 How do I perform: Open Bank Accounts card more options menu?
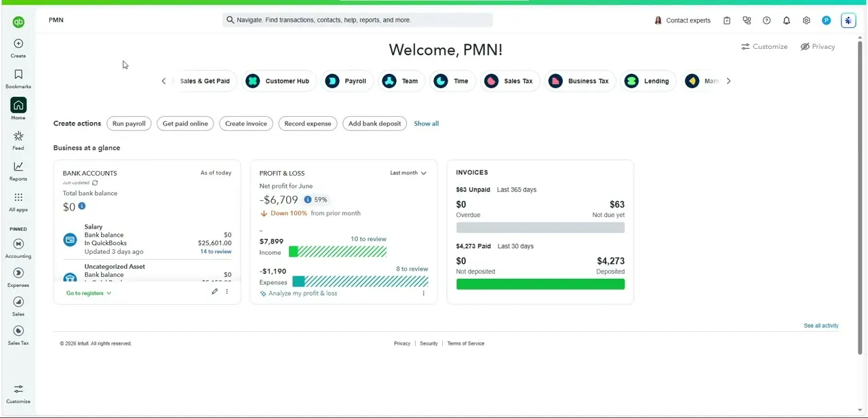[x=227, y=292]
